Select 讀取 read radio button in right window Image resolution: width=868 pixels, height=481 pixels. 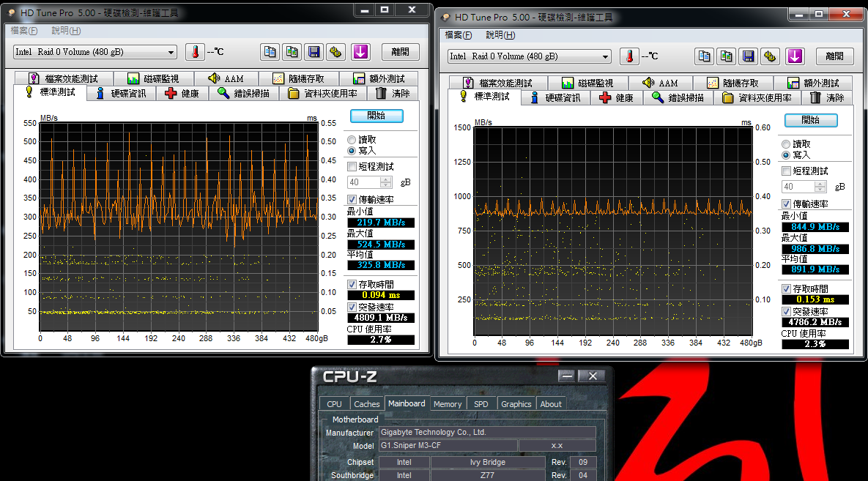coord(786,144)
